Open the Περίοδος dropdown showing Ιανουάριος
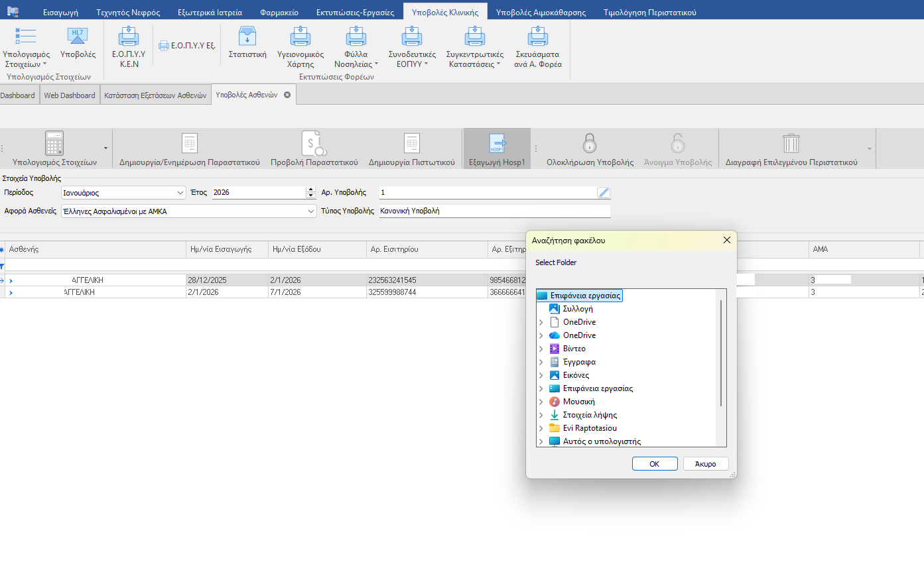Image resolution: width=924 pixels, height=566 pixels. point(181,193)
